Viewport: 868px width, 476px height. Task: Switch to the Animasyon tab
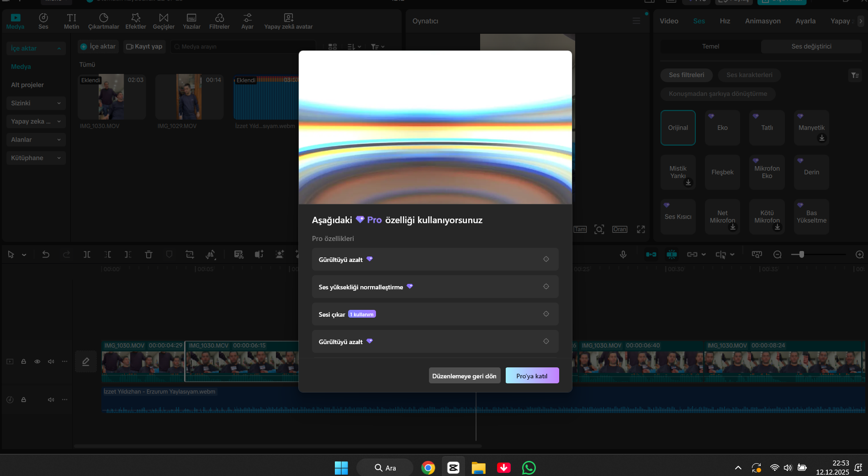(x=763, y=21)
